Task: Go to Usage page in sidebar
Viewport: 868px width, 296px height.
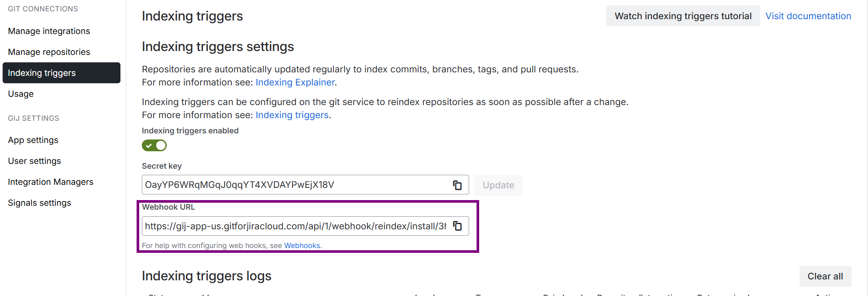Action: pos(21,94)
